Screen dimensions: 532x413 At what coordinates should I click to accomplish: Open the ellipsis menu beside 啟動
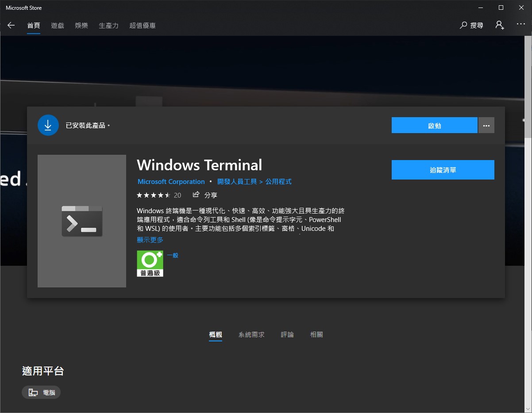click(x=486, y=125)
